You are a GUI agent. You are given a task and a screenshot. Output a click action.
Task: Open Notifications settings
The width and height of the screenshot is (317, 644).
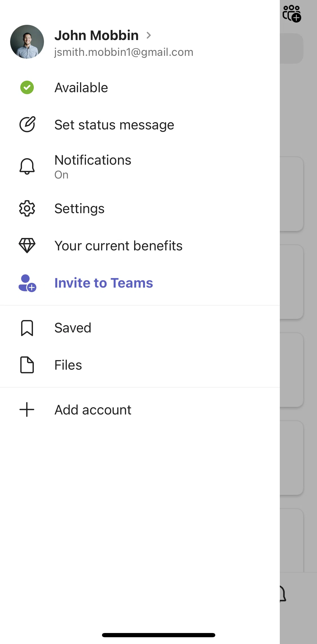93,160
